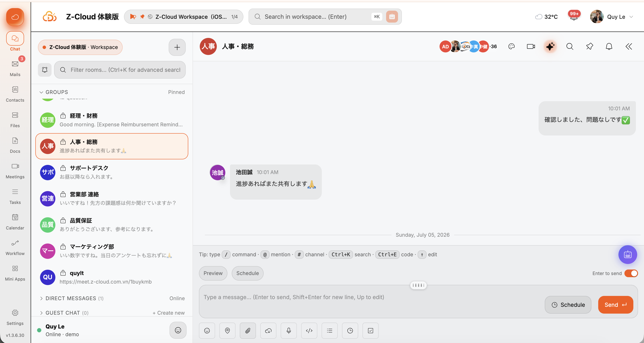644x343 pixels.
Task: Open the マーケティング部 group chat
Action: (112, 251)
